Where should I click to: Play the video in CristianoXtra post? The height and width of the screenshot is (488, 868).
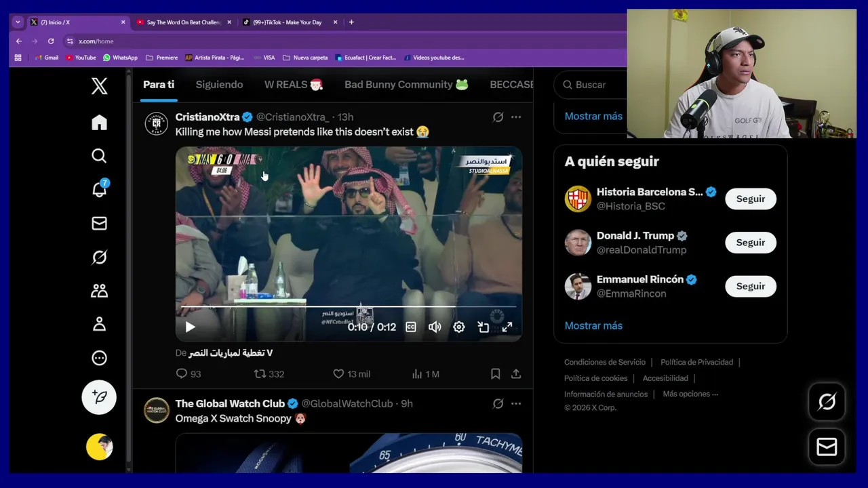pos(190,327)
